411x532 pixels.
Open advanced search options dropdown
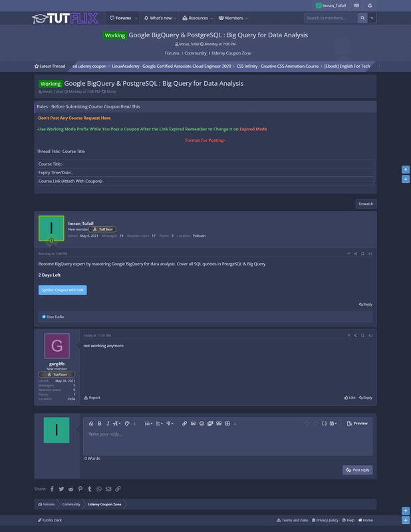[372, 18]
